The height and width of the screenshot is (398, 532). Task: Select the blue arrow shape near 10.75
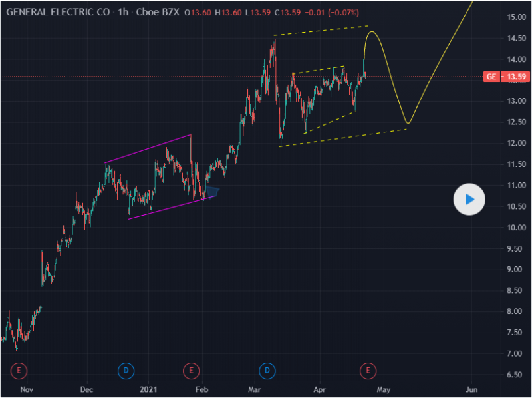(x=211, y=192)
